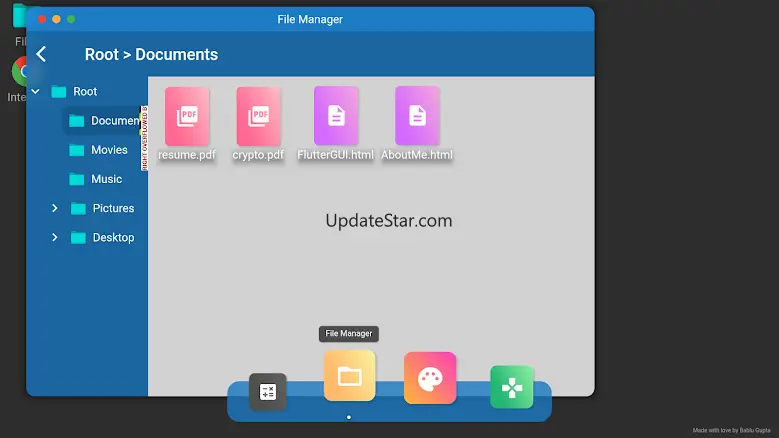This screenshot has height=438, width=779.
Task: Select the Desktop folder label
Action: pos(113,237)
